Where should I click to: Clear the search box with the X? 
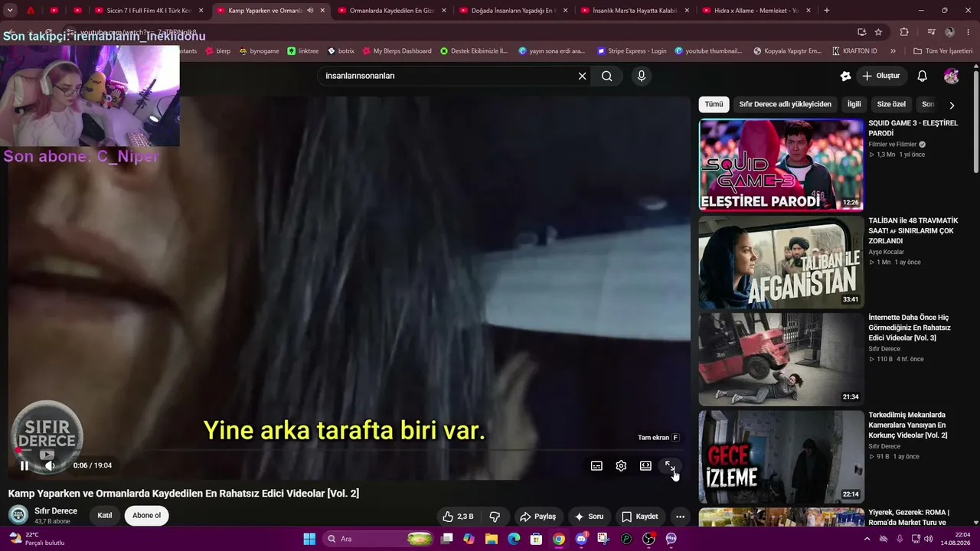pos(582,76)
